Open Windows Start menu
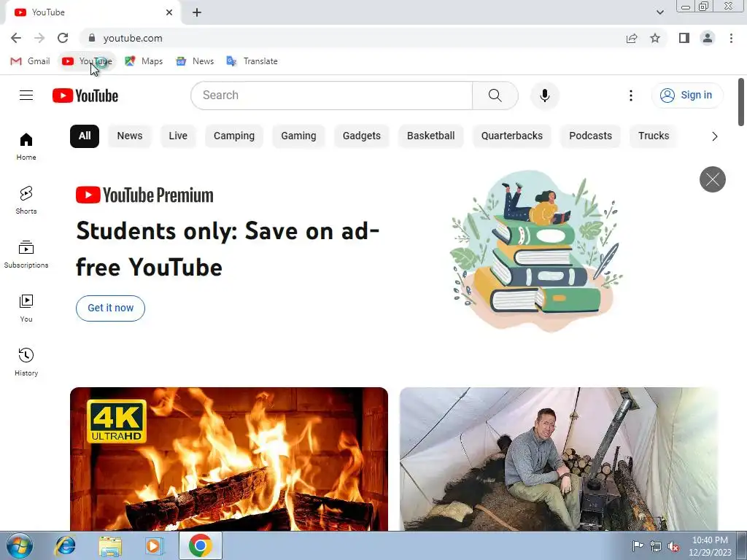747x560 pixels. 19,545
